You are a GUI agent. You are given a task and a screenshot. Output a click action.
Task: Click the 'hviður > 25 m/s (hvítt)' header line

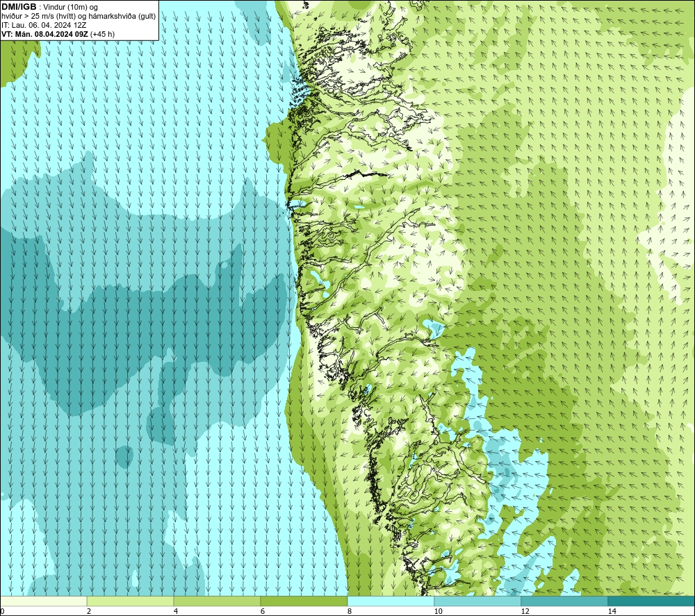(x=79, y=16)
